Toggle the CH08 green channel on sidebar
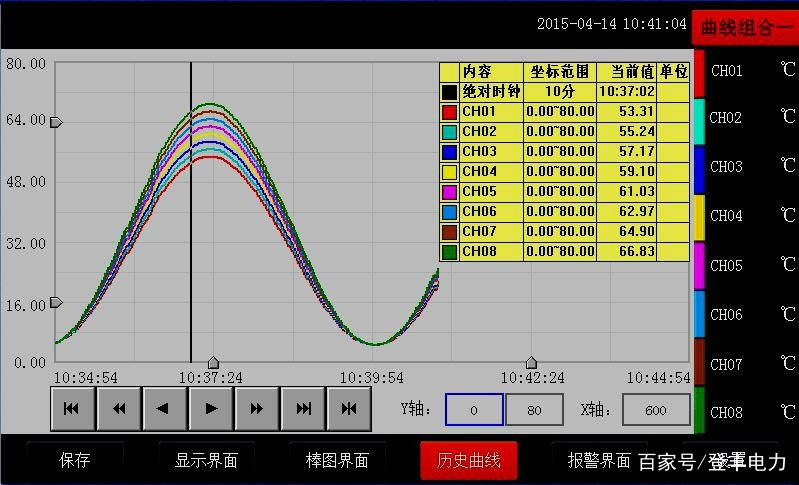This screenshot has height=485, width=799. click(x=699, y=411)
